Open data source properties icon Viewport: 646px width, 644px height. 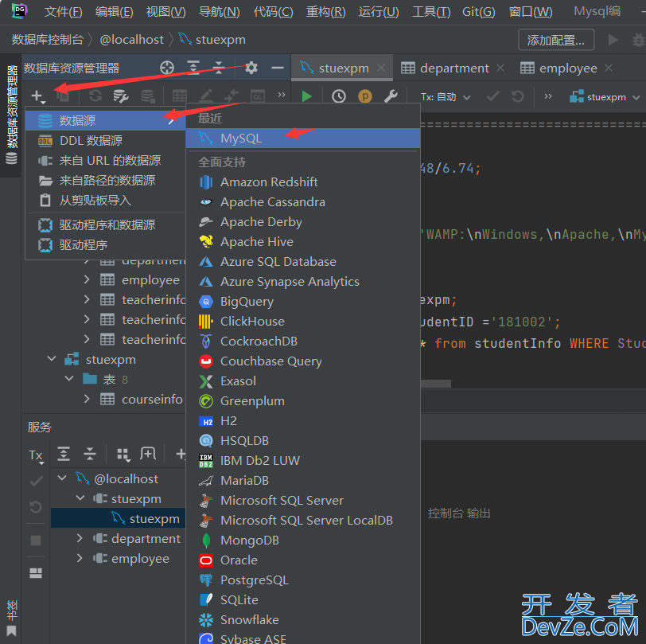click(x=121, y=96)
